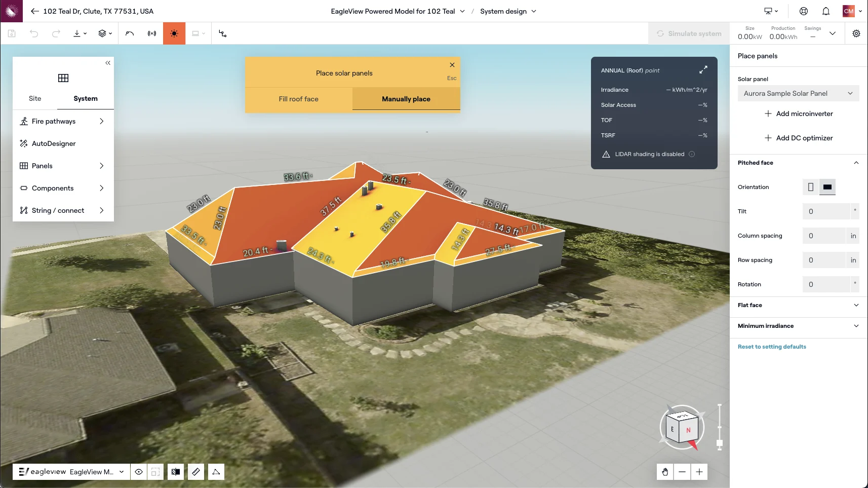Zoom out with the minus button
Screen dimensions: 868x488
682,472
